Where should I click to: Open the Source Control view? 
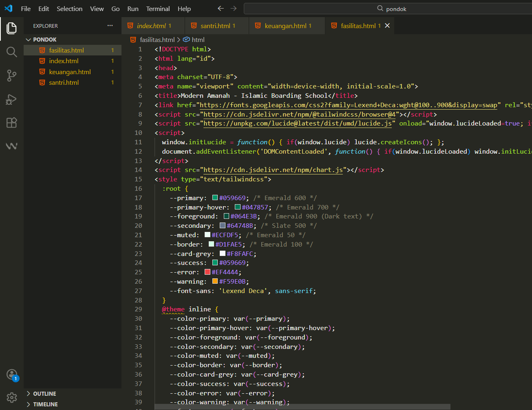(12, 75)
